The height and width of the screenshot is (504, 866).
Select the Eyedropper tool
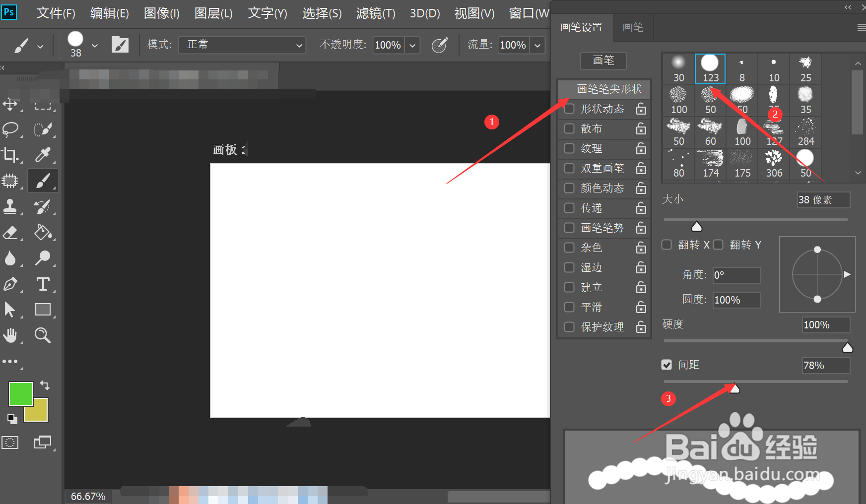43,155
